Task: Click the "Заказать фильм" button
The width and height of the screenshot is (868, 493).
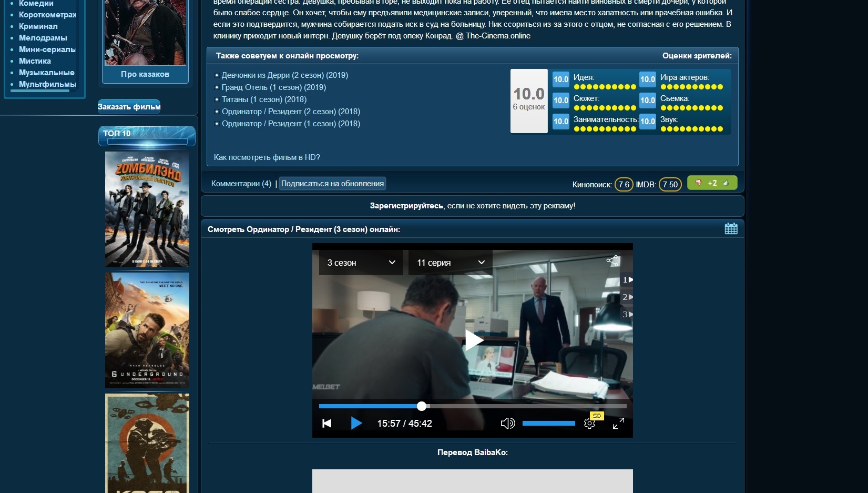Action: (x=129, y=107)
